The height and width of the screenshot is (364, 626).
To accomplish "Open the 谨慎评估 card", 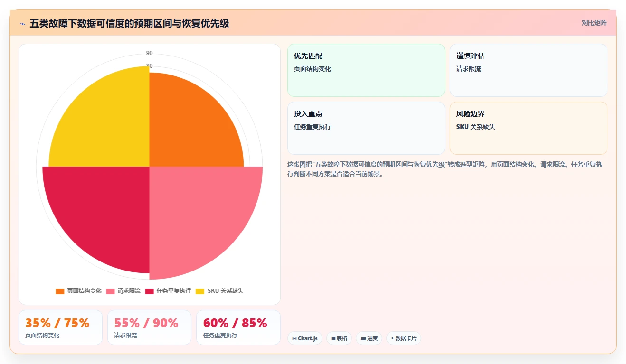I will 529,70.
